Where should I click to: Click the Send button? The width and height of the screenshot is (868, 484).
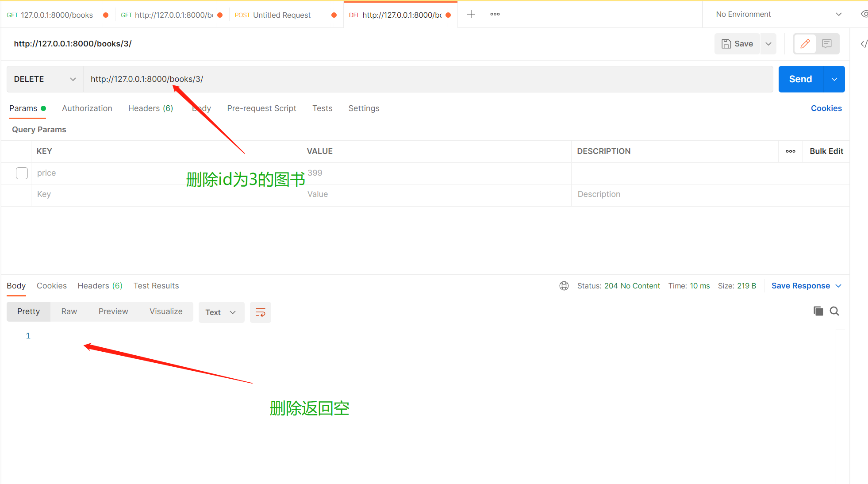(x=800, y=79)
